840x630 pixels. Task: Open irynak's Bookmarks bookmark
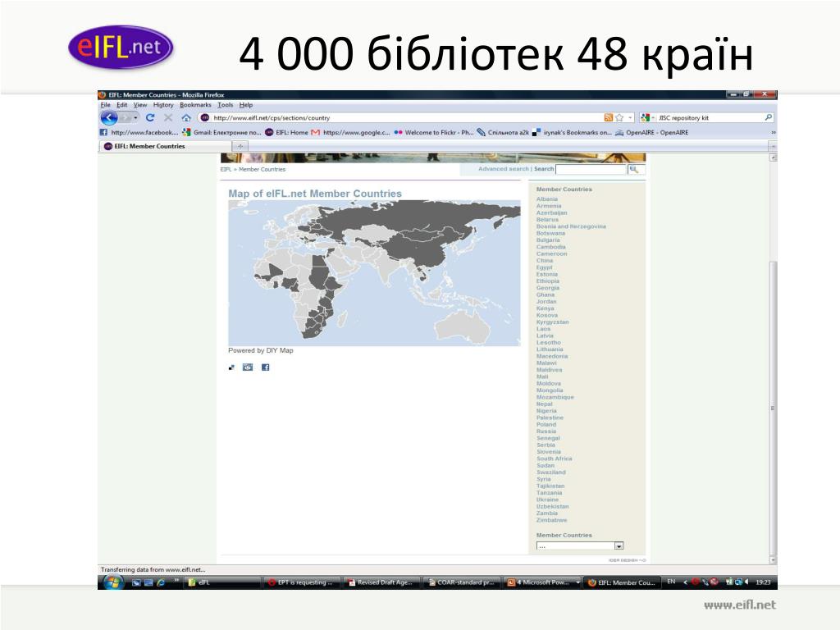click(x=572, y=132)
